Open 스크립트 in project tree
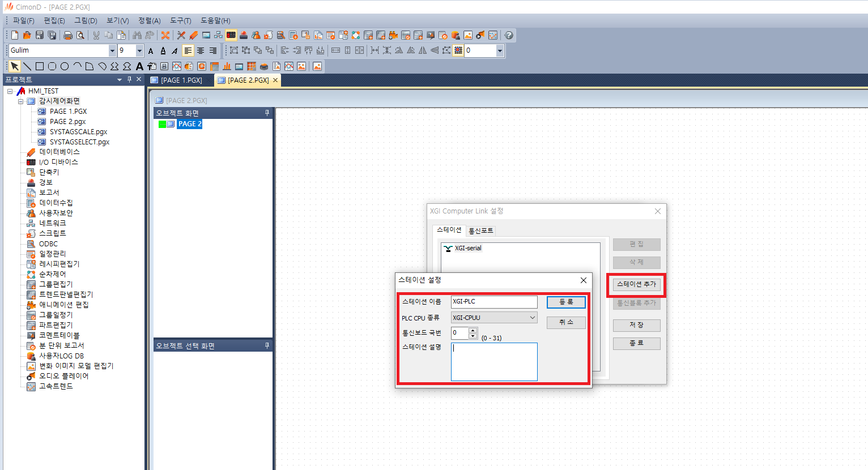Image resolution: width=868 pixels, height=470 pixels. click(x=53, y=233)
